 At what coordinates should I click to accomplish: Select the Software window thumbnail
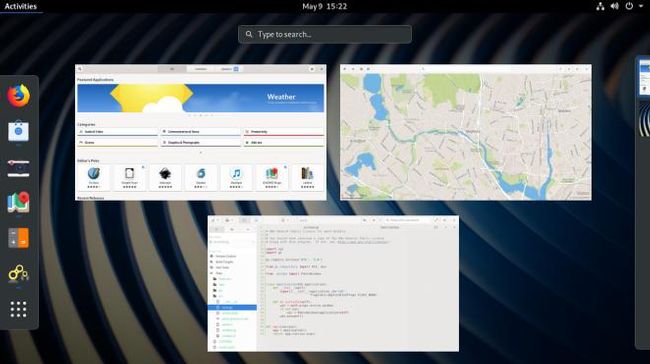click(x=201, y=132)
